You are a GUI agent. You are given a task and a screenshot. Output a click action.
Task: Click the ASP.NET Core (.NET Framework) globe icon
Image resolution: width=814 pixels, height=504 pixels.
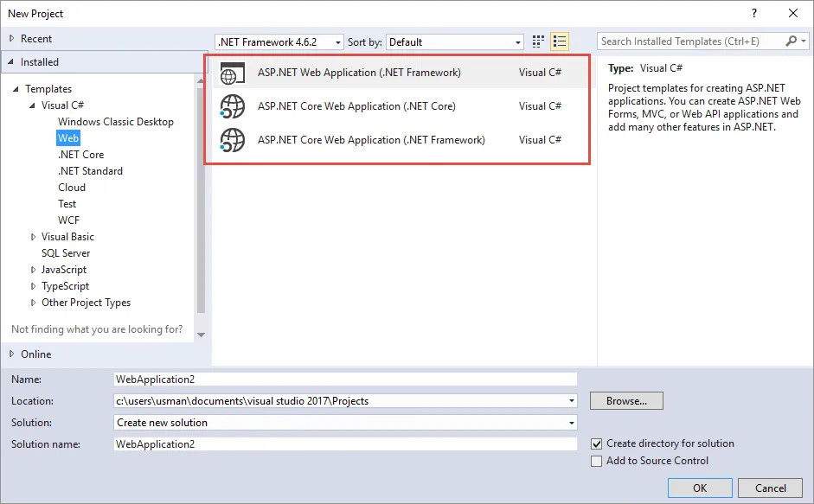pyautogui.click(x=232, y=140)
